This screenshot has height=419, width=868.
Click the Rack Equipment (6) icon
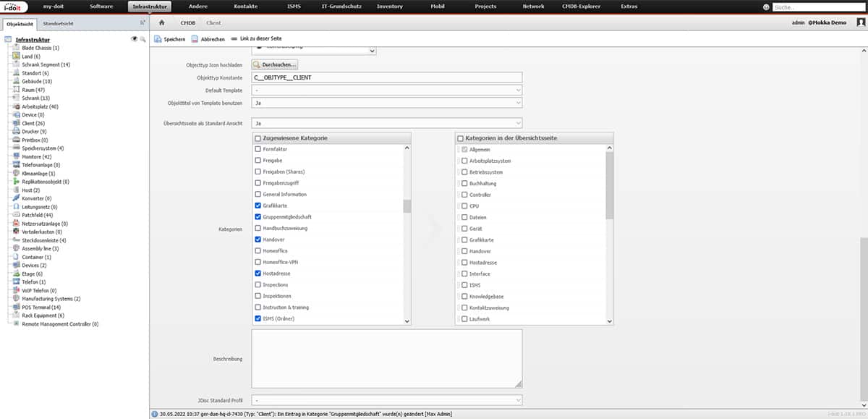[x=17, y=316]
